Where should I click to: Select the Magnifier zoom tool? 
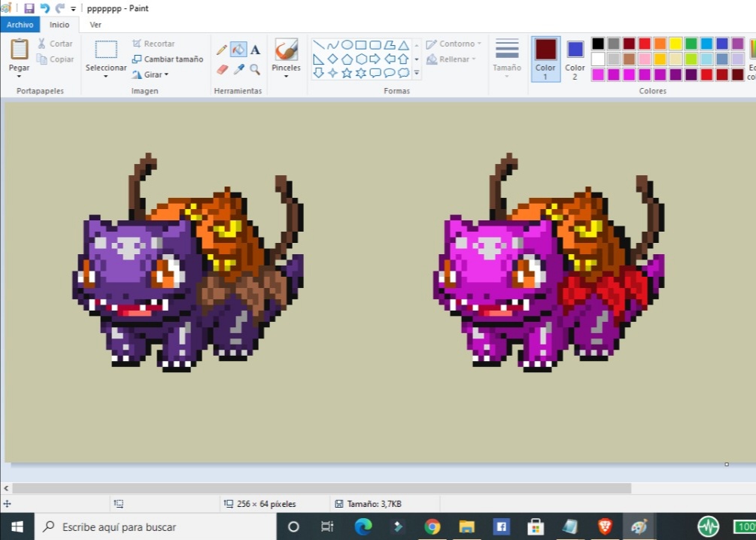pyautogui.click(x=255, y=69)
